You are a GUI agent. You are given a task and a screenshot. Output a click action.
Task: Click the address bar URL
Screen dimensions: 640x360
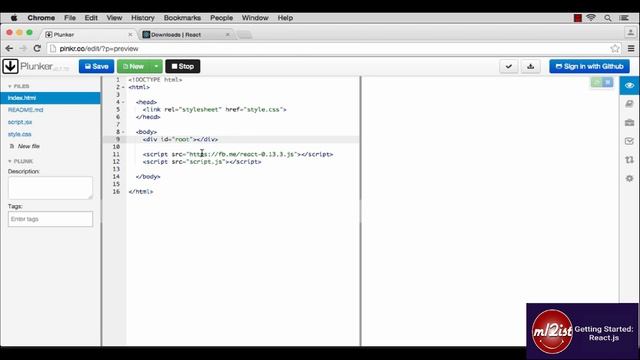pyautogui.click(x=99, y=49)
